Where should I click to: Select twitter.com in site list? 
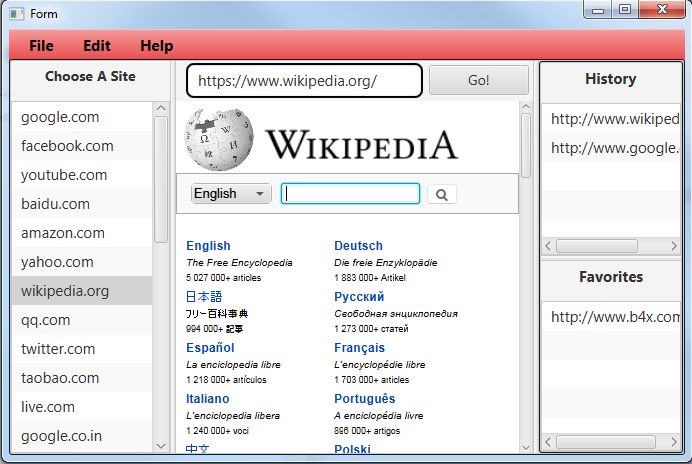click(82, 349)
